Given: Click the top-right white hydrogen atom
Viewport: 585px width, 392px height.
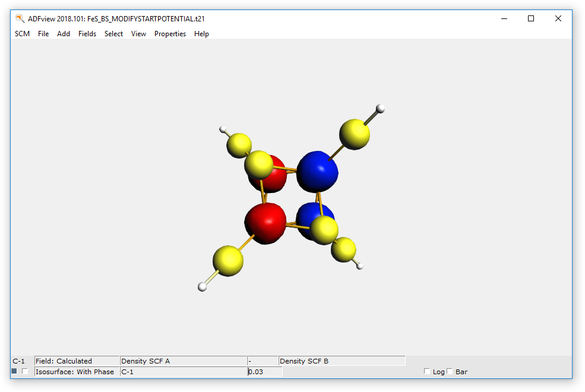Looking at the screenshot, I should click(x=380, y=109).
